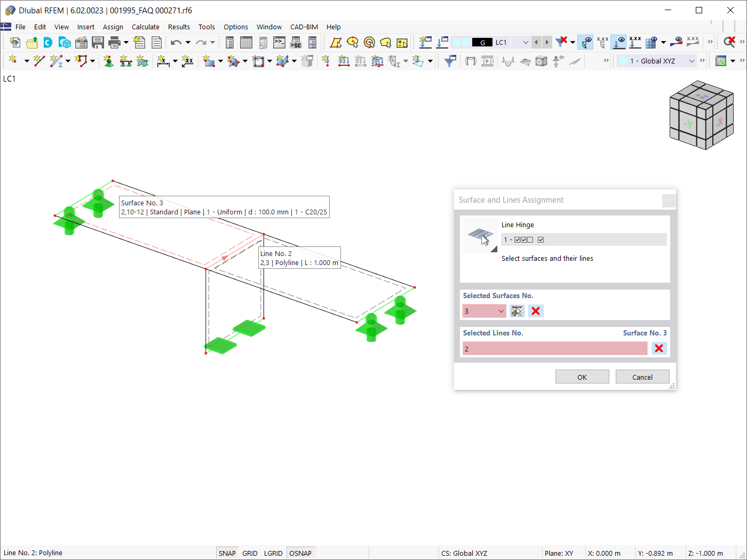747x560 pixels.
Task: Click the New Member tool
Action: (56, 61)
